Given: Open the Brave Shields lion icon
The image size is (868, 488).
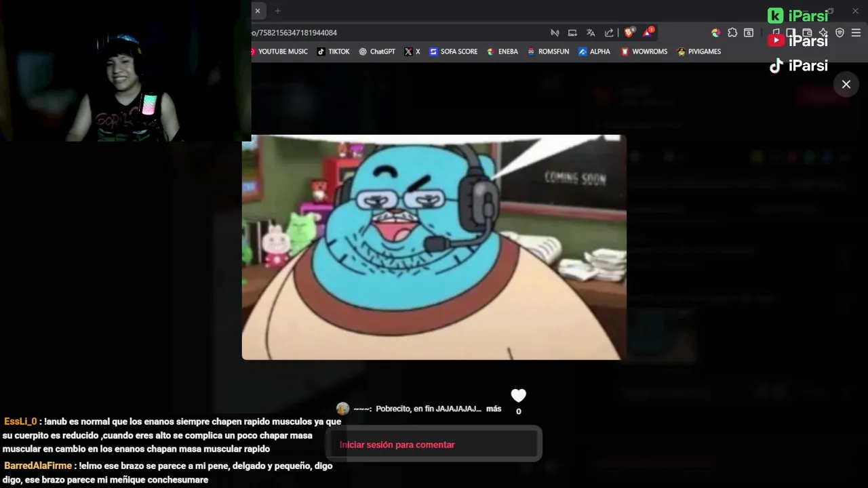Looking at the screenshot, I should 629,33.
